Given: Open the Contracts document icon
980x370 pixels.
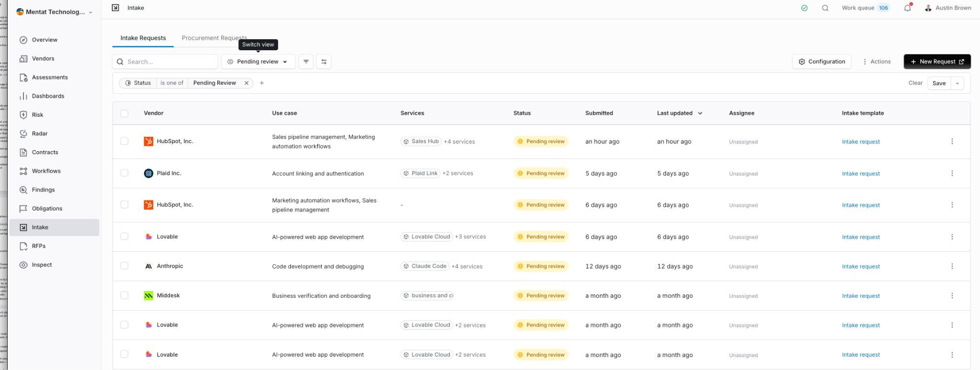Looking at the screenshot, I should [x=23, y=152].
